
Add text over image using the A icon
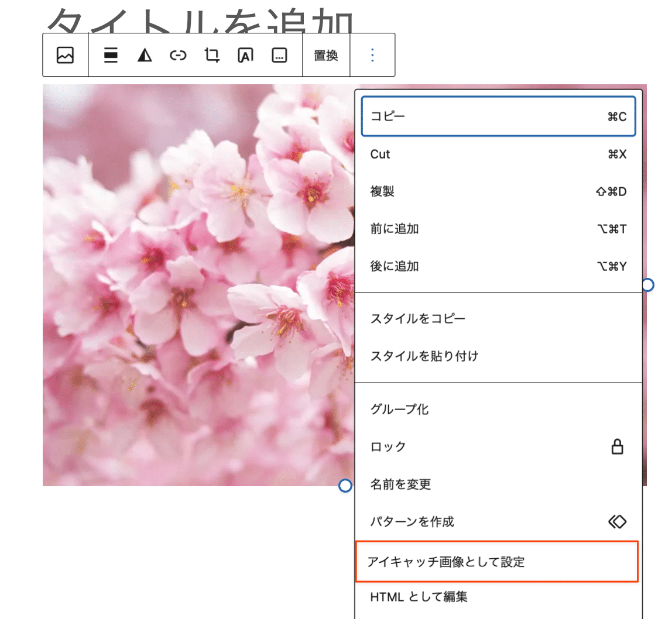click(245, 54)
